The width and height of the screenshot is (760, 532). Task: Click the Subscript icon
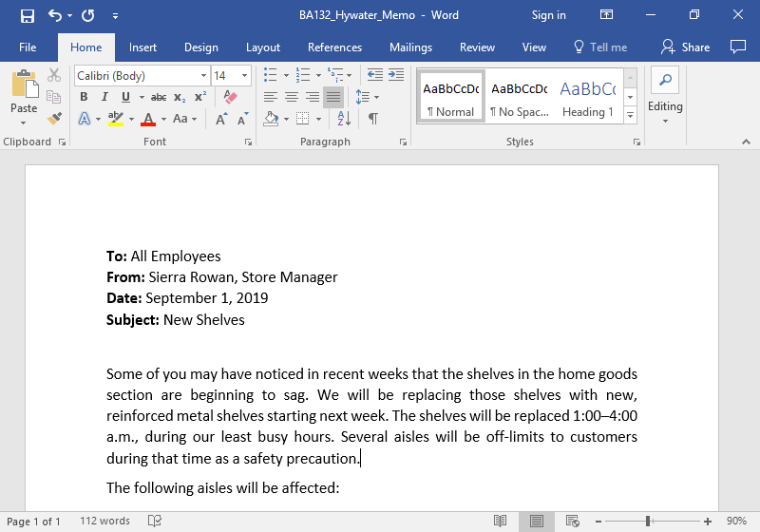(180, 97)
